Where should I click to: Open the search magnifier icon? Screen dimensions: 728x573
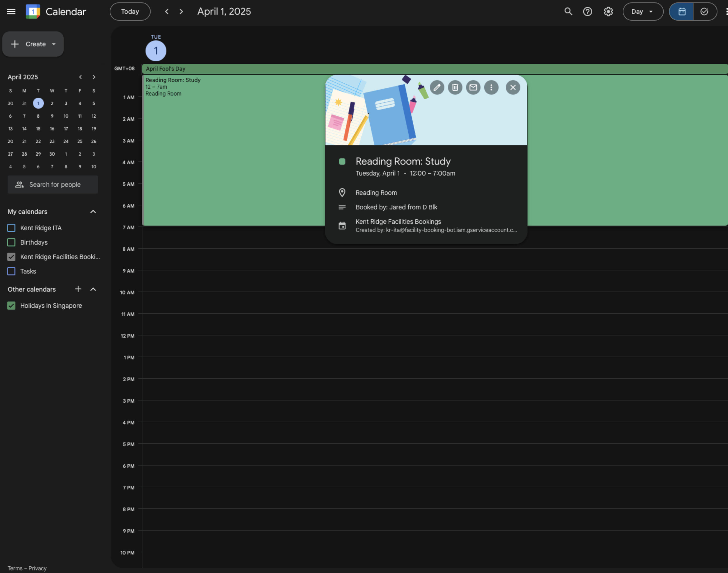(568, 12)
